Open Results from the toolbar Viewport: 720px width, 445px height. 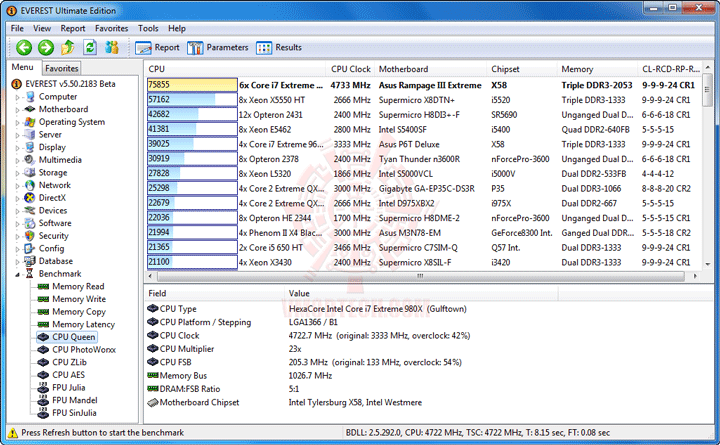tap(279, 48)
